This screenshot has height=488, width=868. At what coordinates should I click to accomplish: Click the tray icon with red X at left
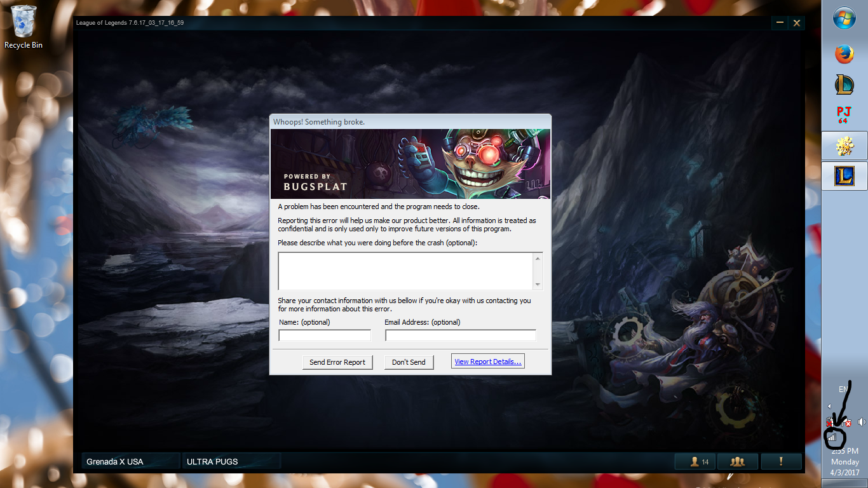point(831,422)
